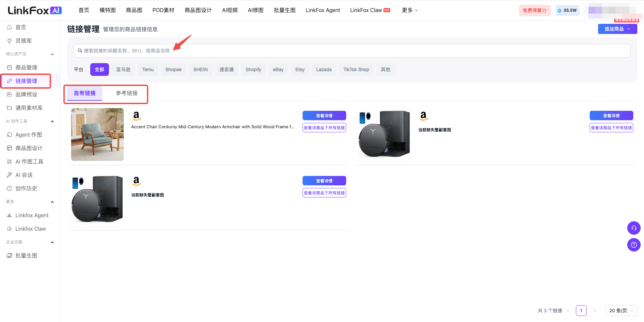
Task: Open the help question mark button
Action: [634, 245]
